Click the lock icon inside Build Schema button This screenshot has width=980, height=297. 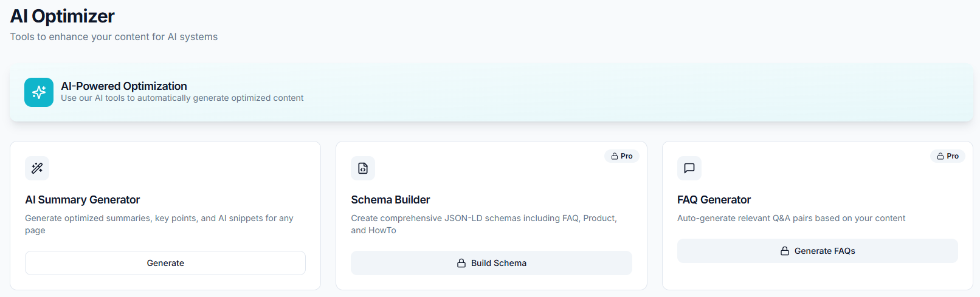pos(461,263)
